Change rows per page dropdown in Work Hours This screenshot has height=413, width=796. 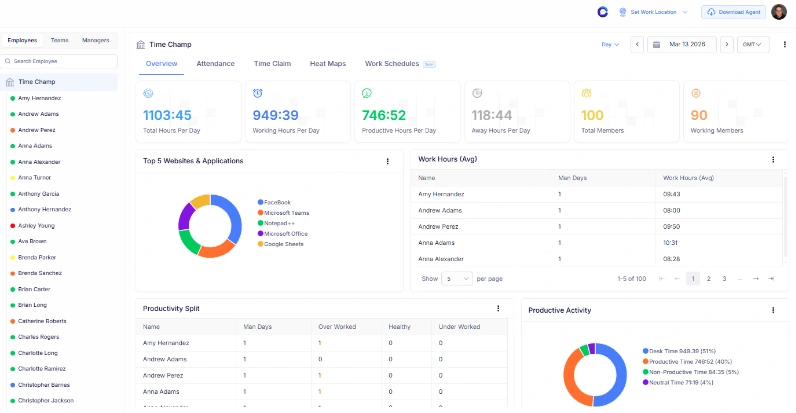456,278
